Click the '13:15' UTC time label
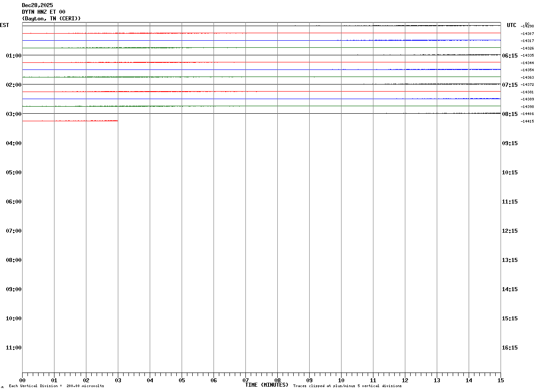This screenshot has width=536, height=392. pos(509,260)
